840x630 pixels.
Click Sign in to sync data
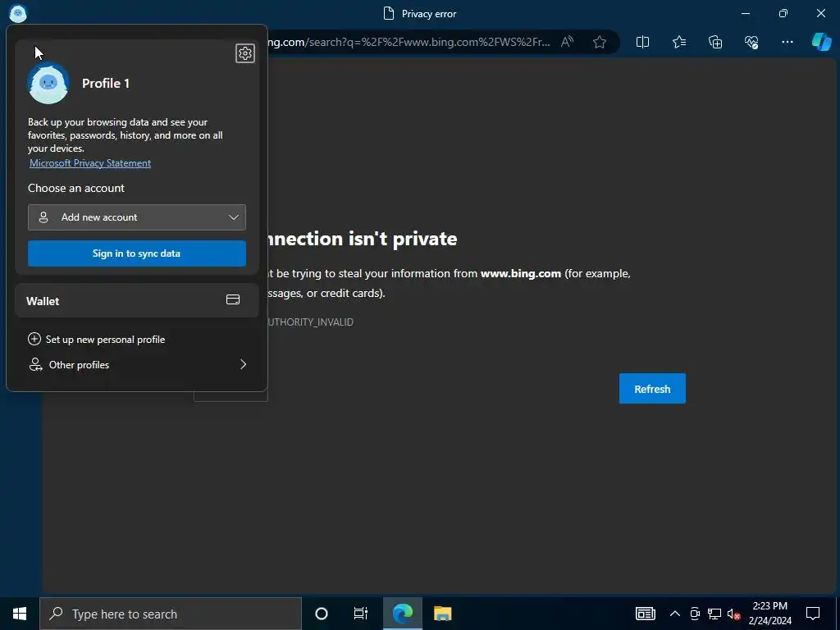(137, 253)
